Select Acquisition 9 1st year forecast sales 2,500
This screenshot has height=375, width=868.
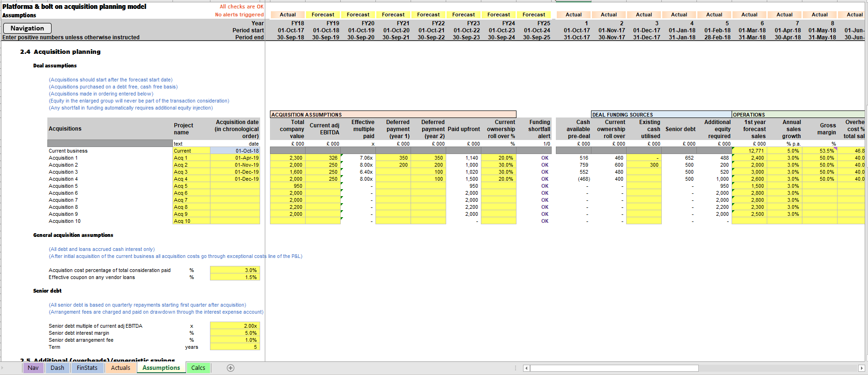pos(749,214)
